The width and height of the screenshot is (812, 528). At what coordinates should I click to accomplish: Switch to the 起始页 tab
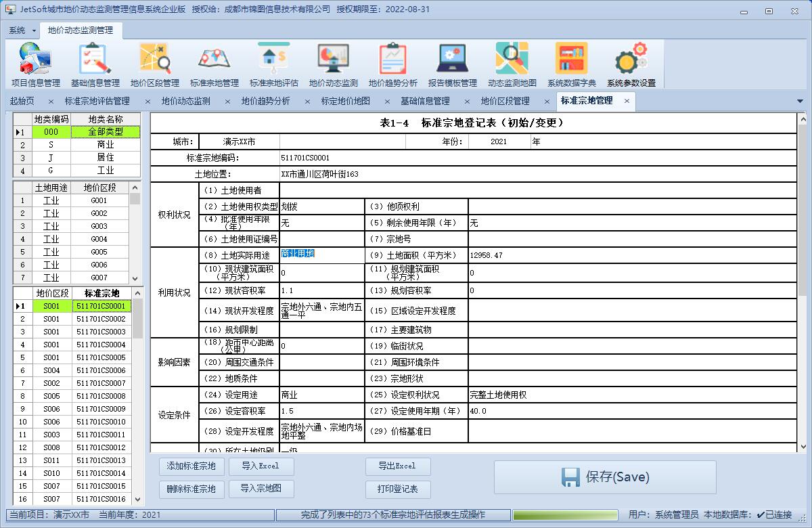[22, 101]
